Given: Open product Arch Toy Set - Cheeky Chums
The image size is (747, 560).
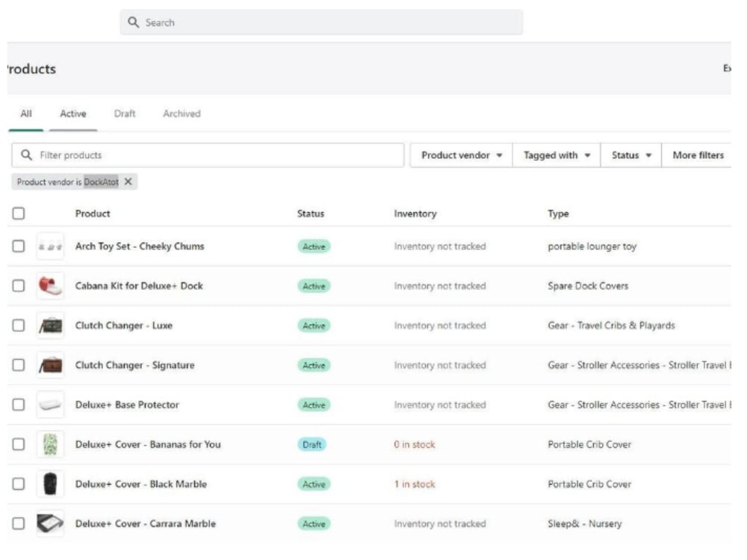Looking at the screenshot, I should (x=140, y=246).
